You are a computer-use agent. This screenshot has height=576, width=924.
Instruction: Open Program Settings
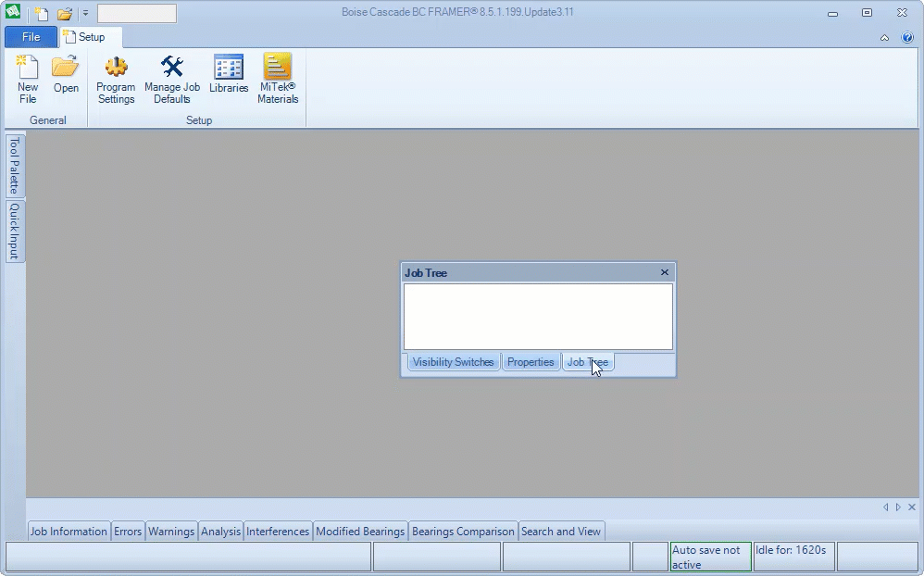pyautogui.click(x=116, y=81)
